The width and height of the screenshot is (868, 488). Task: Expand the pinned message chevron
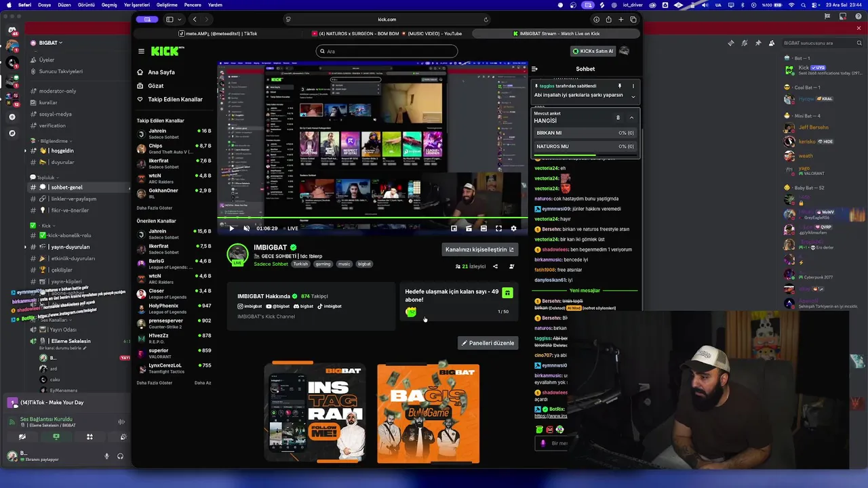[633, 96]
